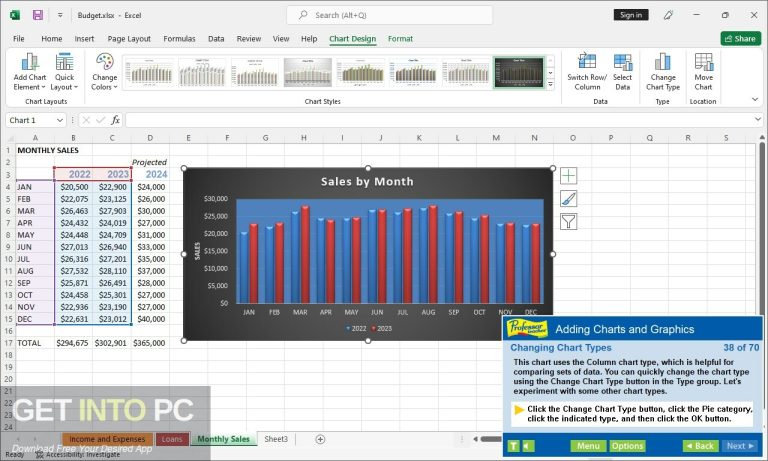Click the Accessibility Investigate status icon
Image resolution: width=768 pixels, height=461 pixels.
[x=40, y=455]
